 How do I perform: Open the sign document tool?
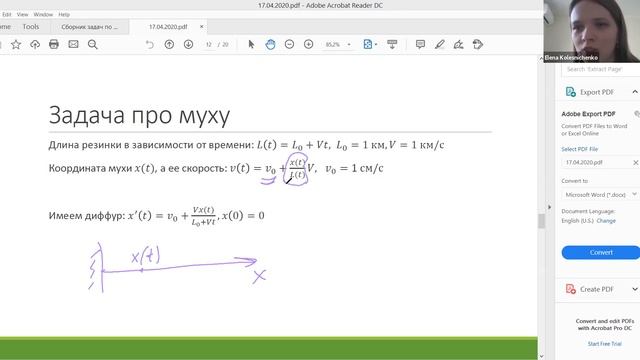[x=458, y=44]
